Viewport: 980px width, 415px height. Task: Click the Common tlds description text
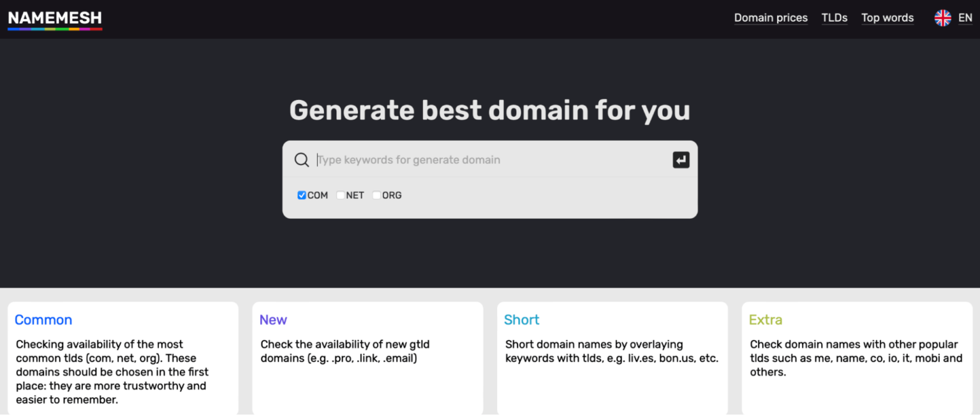[x=112, y=372]
